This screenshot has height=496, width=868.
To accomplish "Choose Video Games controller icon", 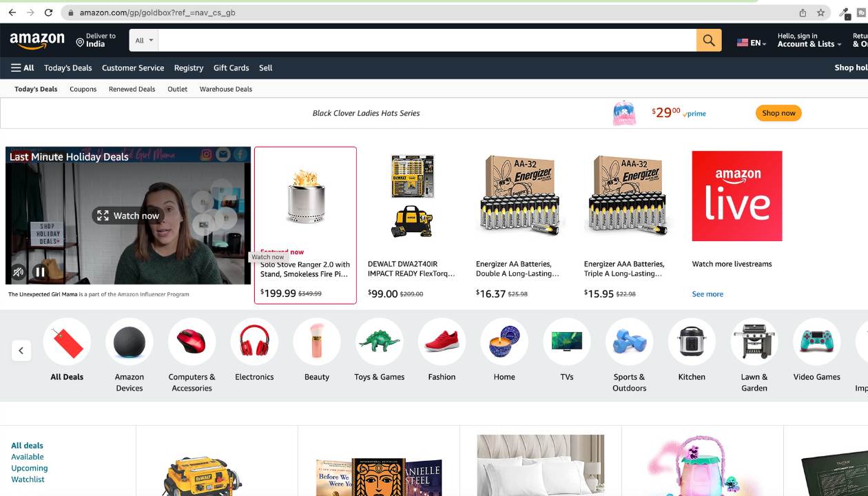I will coord(817,342).
